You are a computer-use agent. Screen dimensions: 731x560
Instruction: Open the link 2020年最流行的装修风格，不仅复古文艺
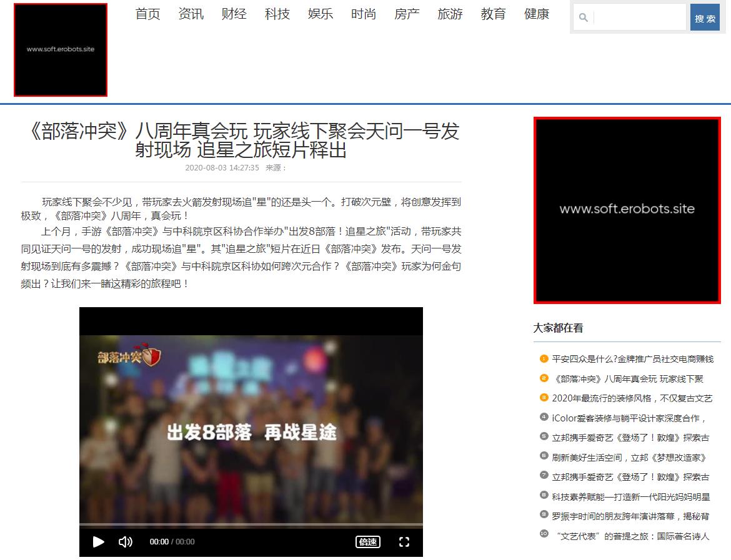coord(632,399)
